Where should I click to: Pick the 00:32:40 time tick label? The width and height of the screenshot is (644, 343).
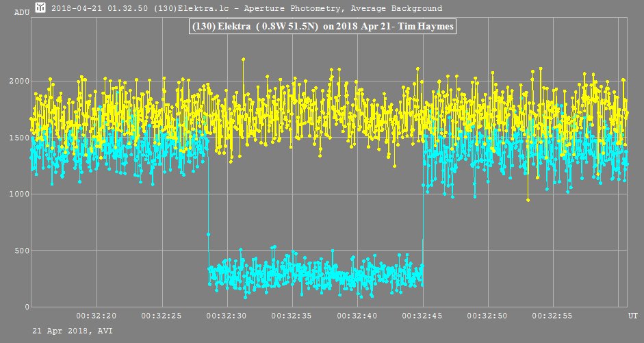point(357,315)
